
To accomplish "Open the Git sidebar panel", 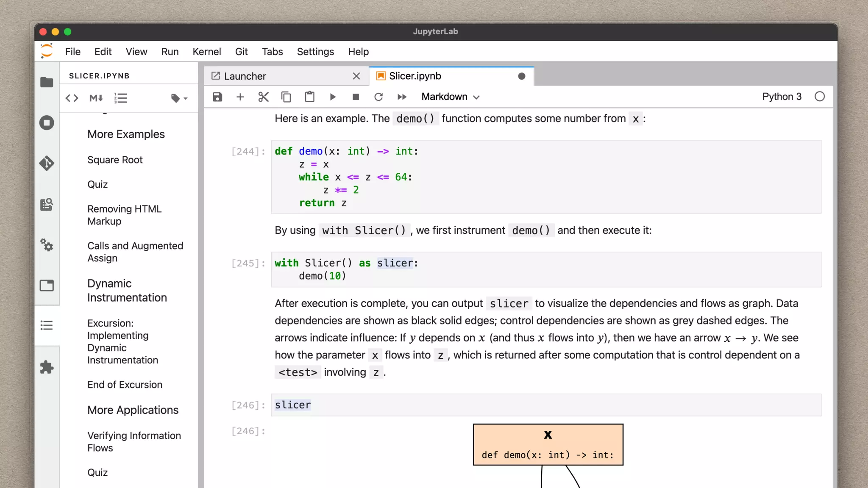I will tap(47, 163).
